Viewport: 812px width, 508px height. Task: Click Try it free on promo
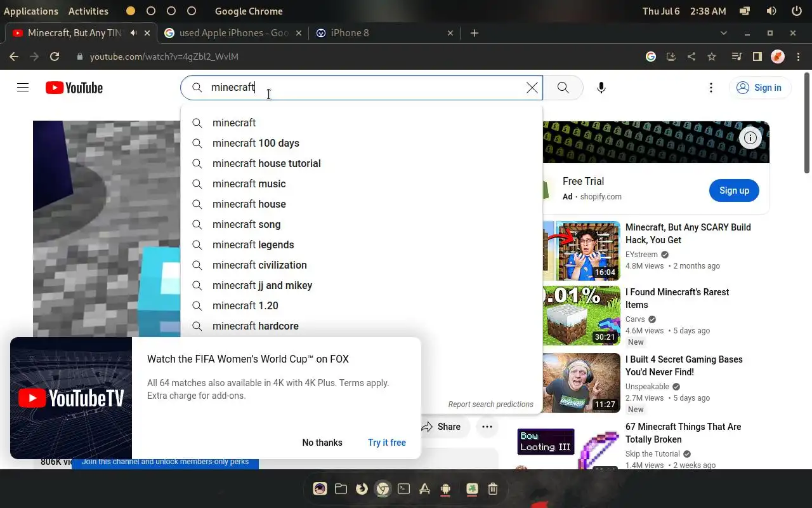tap(387, 443)
